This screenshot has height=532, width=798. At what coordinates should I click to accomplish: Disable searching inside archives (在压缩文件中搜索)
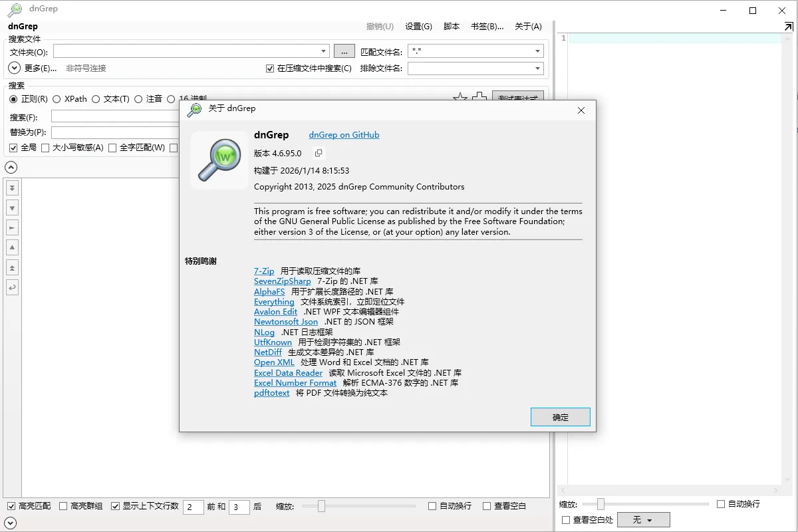(270, 68)
